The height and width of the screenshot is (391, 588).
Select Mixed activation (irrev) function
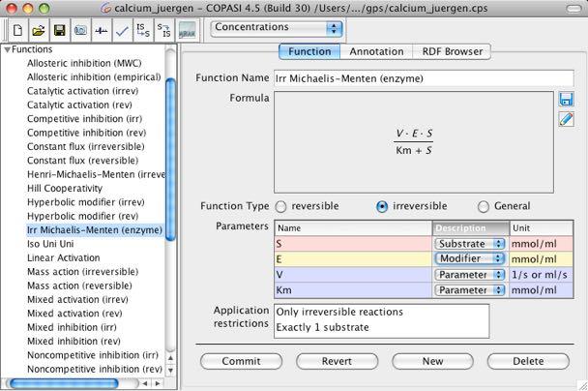(x=77, y=299)
